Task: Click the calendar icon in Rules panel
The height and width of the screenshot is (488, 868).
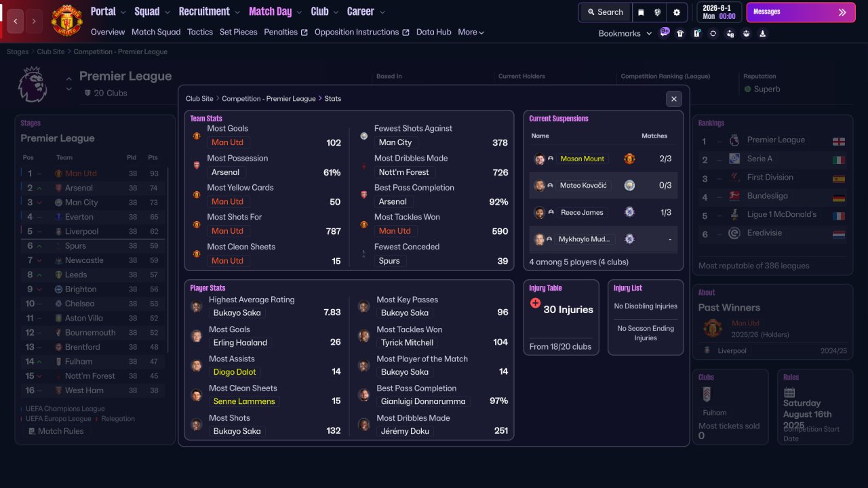Action: 789,392
